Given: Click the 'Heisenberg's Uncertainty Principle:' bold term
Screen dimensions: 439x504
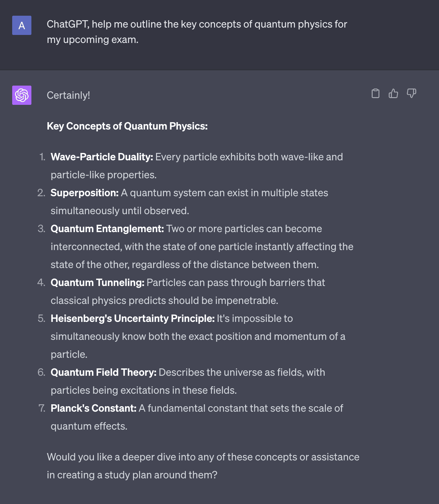Looking at the screenshot, I should (133, 318).
